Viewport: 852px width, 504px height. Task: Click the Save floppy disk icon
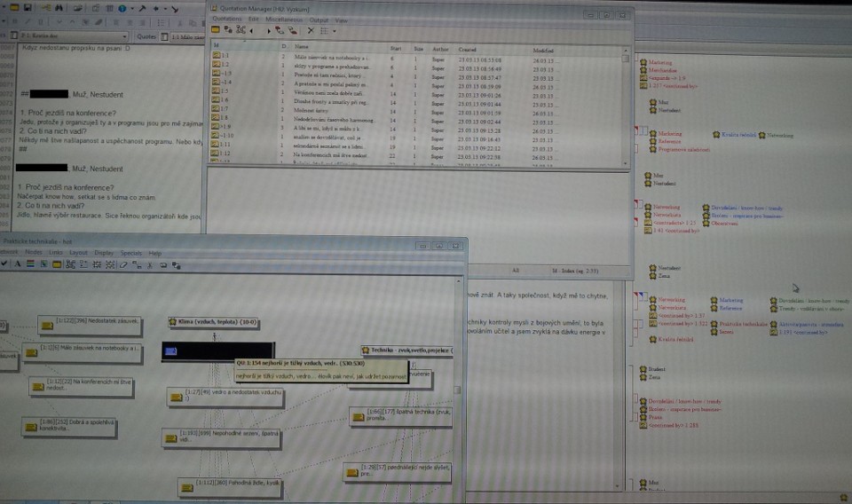click(x=28, y=8)
